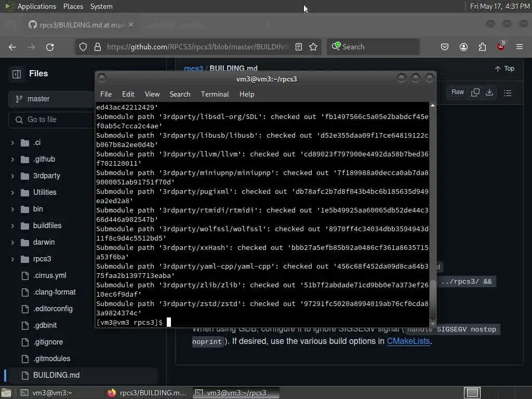
Task: Open the master branch selector
Action: tap(51, 99)
